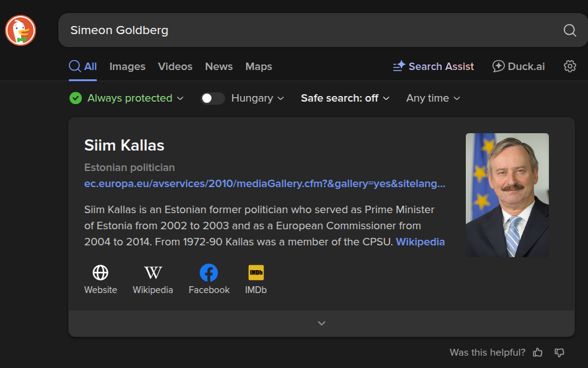Open the IMDb icon link
Viewport: 588px width, 368px height.
(256, 273)
